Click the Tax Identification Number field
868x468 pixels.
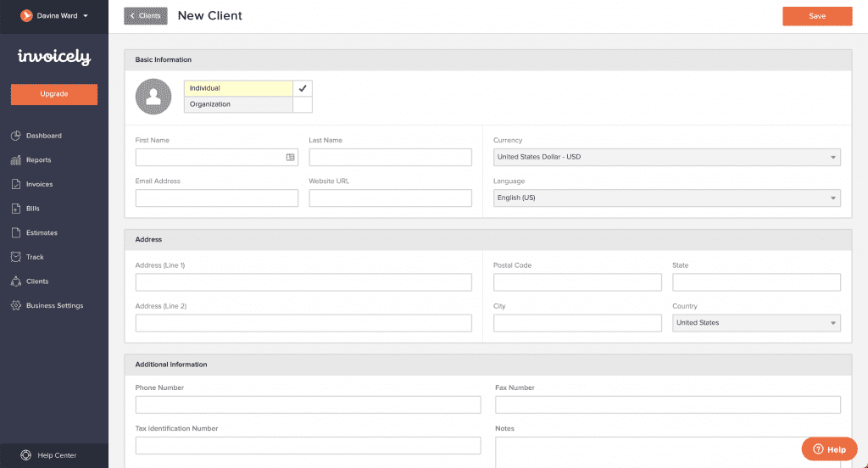coord(308,445)
